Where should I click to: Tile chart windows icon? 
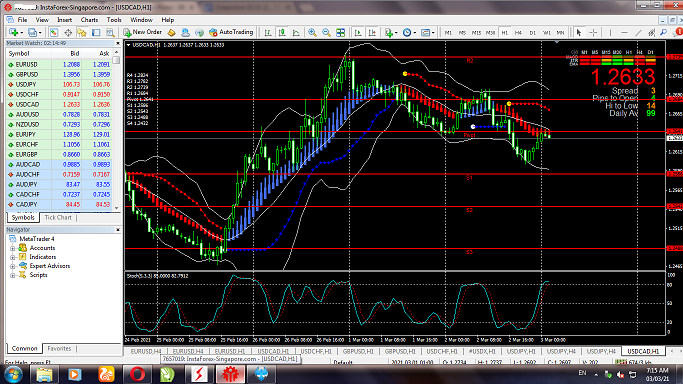coord(341,33)
